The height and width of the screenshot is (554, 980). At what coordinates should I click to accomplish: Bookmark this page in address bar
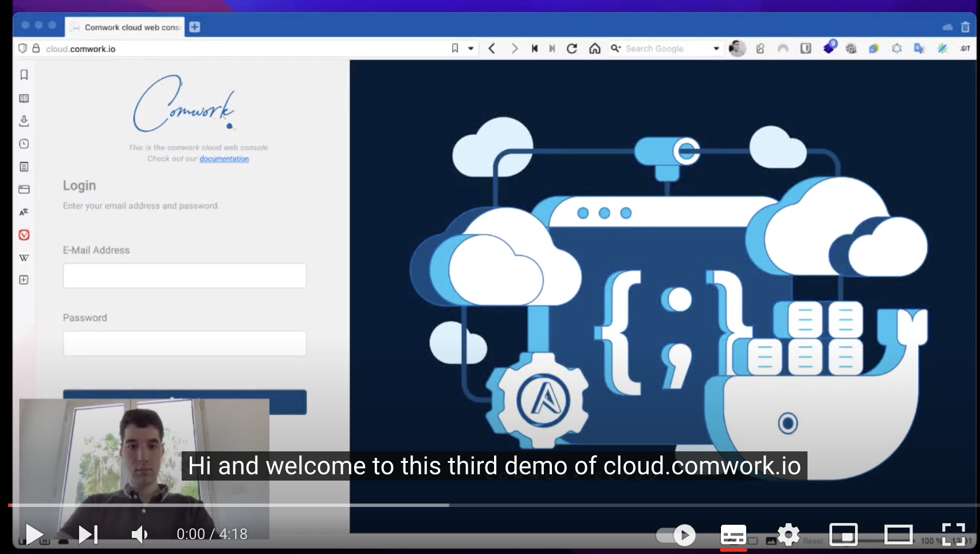[x=455, y=48]
